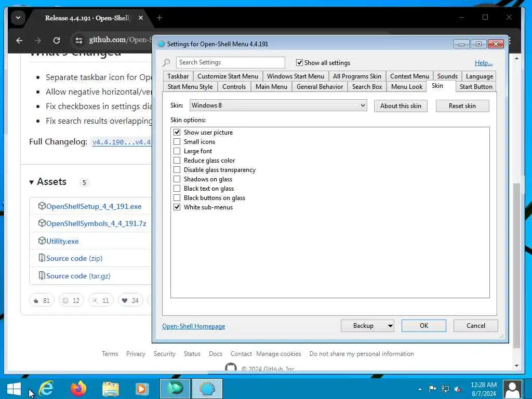Switch to the Context Menu tab

(x=409, y=76)
